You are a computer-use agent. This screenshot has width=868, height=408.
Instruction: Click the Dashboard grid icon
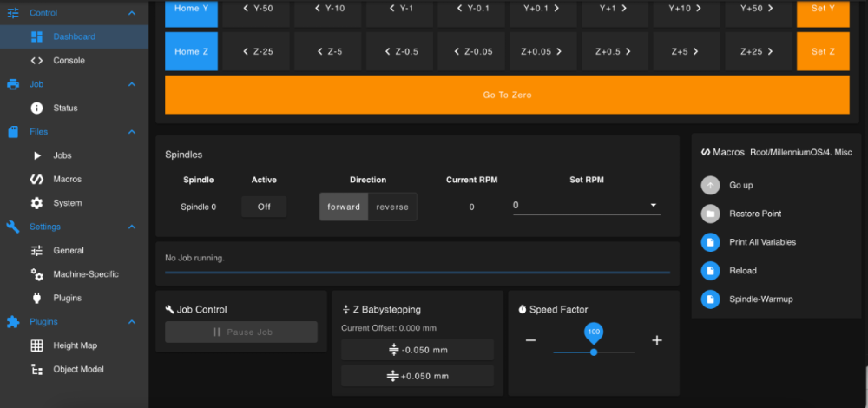click(36, 36)
